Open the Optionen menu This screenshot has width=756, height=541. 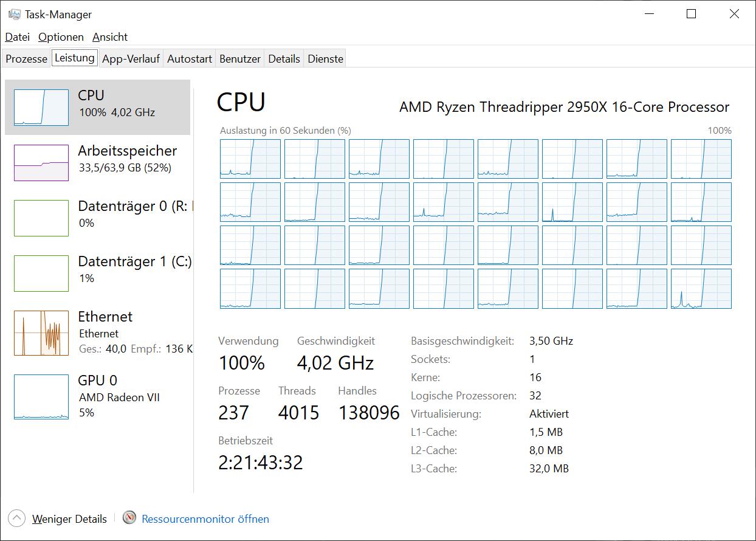pos(61,37)
